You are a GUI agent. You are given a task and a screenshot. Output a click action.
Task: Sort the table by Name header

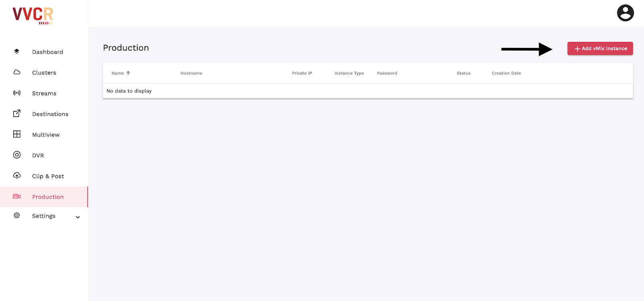pos(118,73)
